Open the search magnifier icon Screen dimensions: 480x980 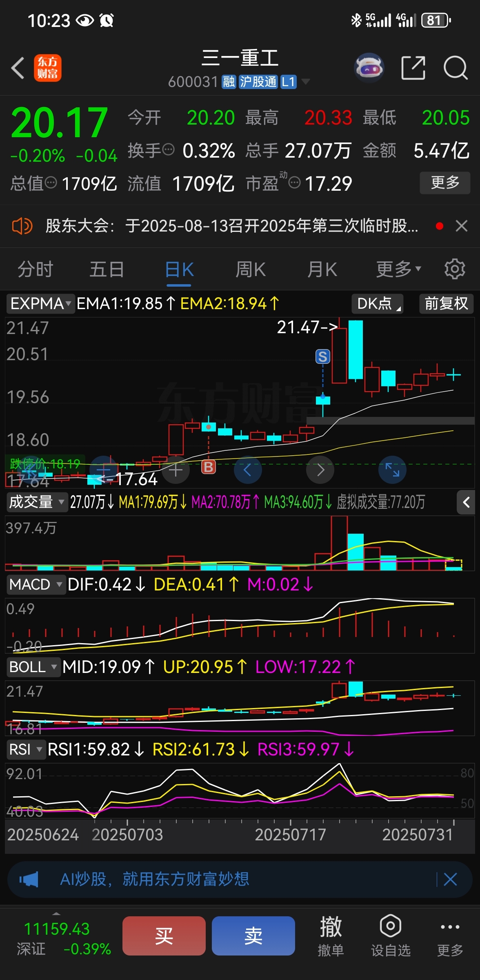coord(456,68)
